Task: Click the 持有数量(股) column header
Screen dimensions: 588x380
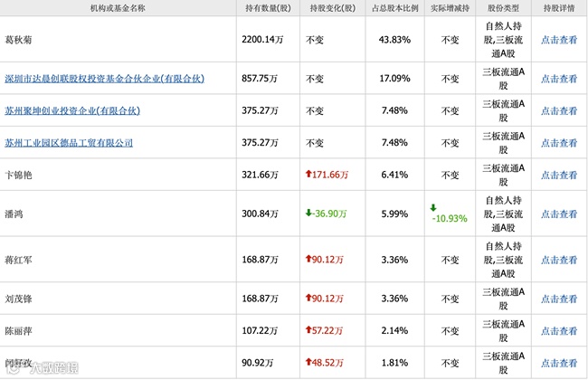Action: pyautogui.click(x=268, y=8)
